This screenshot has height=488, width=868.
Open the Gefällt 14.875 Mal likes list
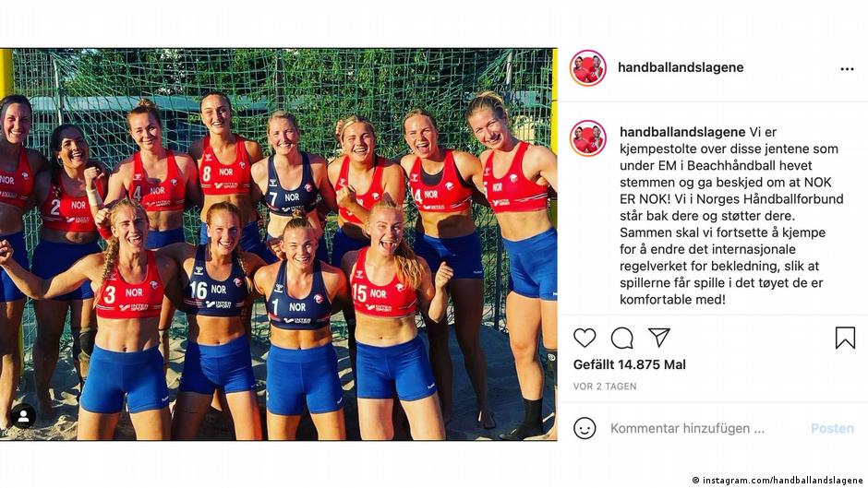[630, 364]
